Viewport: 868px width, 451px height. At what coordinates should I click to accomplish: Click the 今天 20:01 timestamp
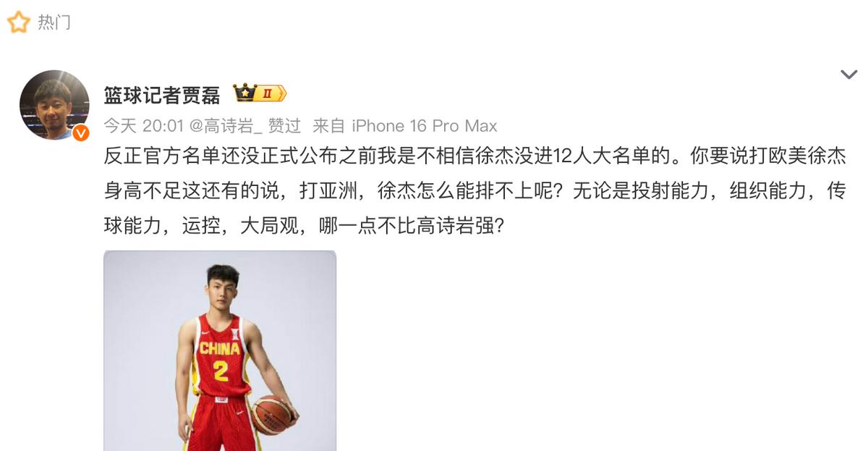tap(144, 126)
